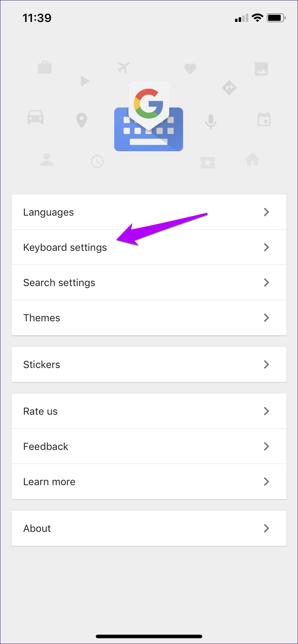Tap Learn more
Screen dimensions: 298x644
[x=49, y=482]
